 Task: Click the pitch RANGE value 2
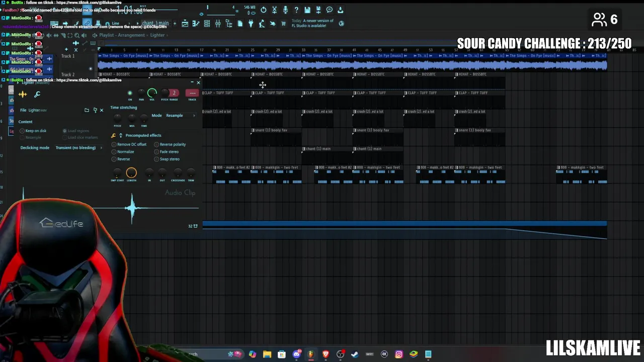click(174, 93)
